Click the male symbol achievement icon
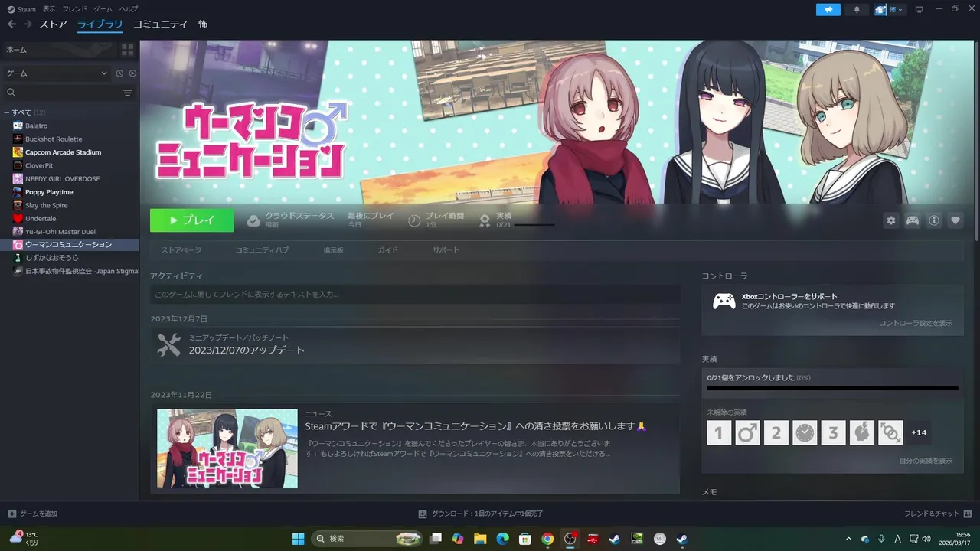The width and height of the screenshot is (980, 551). point(747,432)
